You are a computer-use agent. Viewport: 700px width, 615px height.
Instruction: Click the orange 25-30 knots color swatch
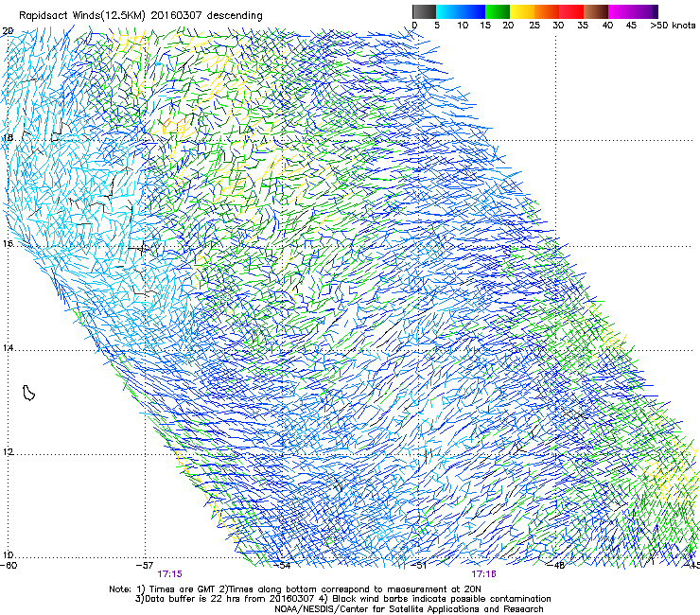547,11
